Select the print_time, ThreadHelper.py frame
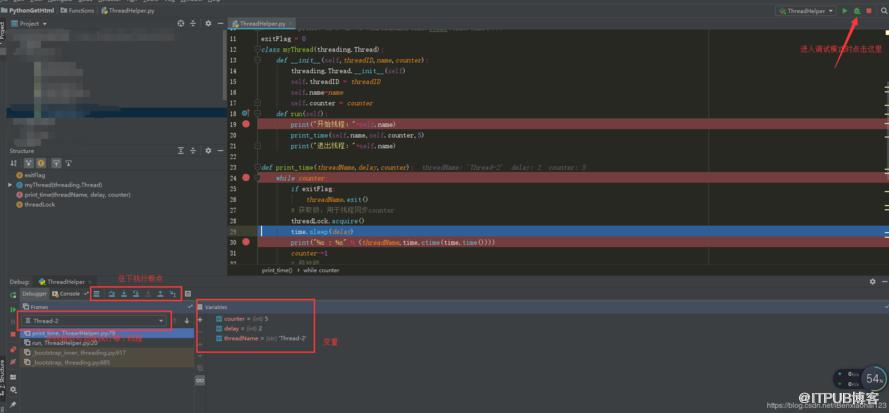Viewport: 889px width, 413px height. click(x=107, y=333)
